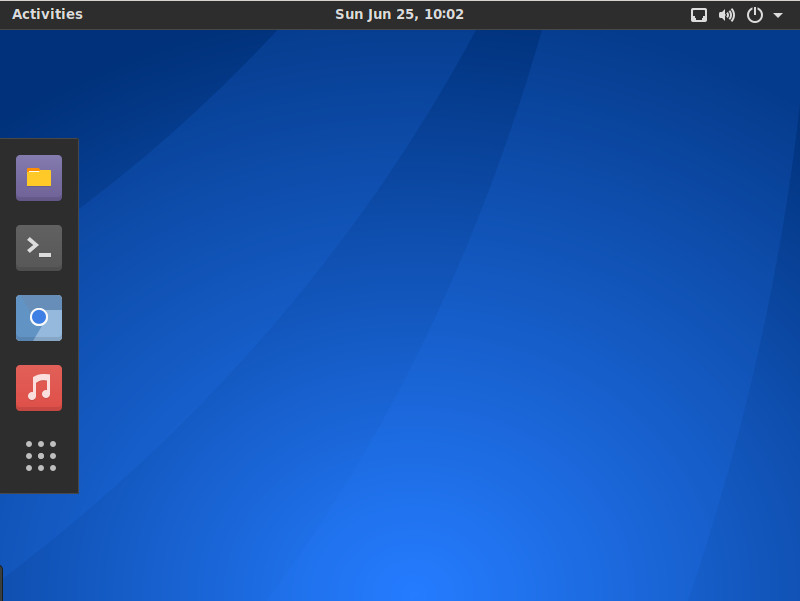
Task: Launch Terminal from the dock
Action: [39, 248]
